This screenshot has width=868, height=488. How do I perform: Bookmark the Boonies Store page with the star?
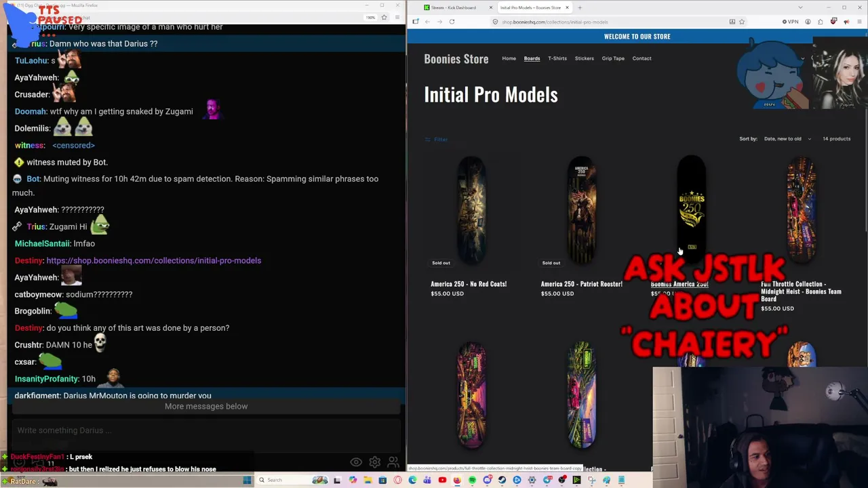point(742,22)
